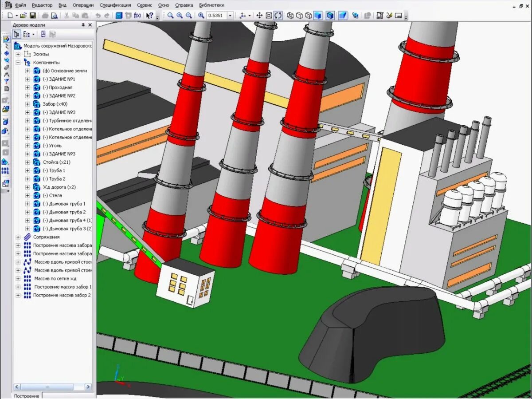Toggle perspective projection icon
This screenshot has height=399, width=532.
(x=343, y=16)
